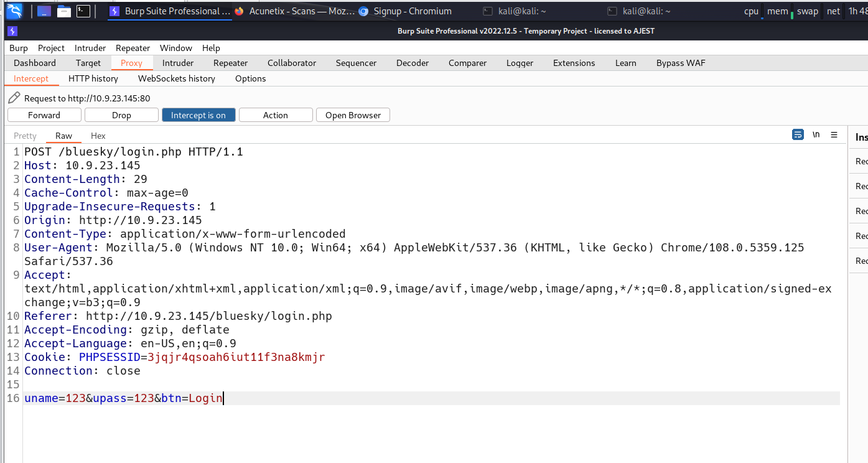Click the request body line with uname parameters
The height and width of the screenshot is (463, 868).
click(123, 398)
